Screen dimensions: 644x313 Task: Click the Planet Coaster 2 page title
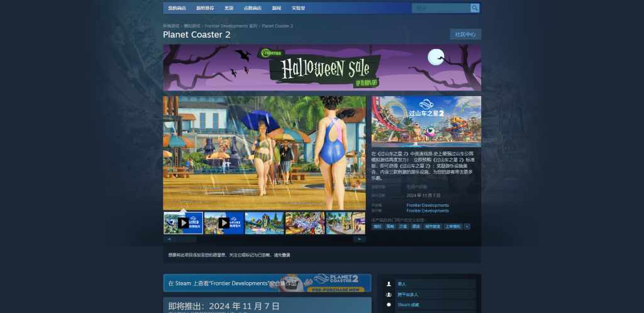click(197, 35)
